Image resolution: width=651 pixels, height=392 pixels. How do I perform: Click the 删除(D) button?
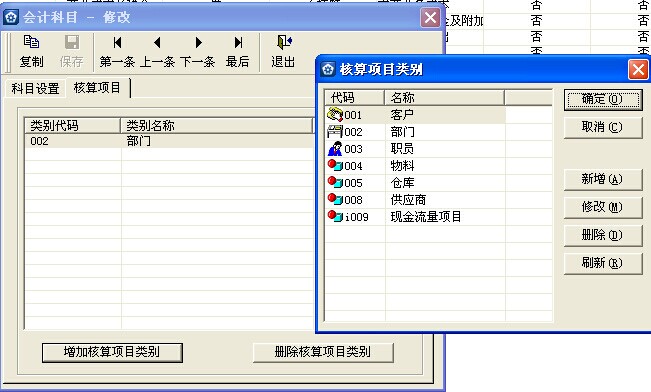click(602, 235)
